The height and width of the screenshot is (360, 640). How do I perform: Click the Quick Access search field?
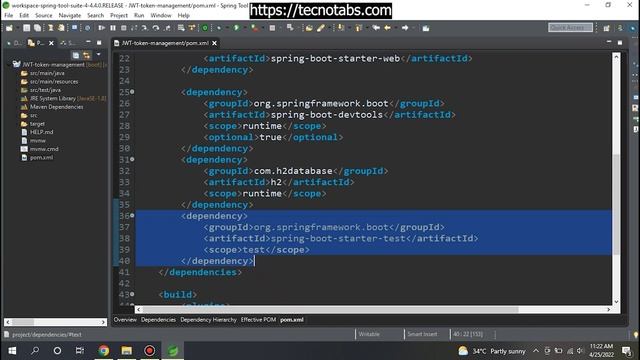click(x=570, y=27)
